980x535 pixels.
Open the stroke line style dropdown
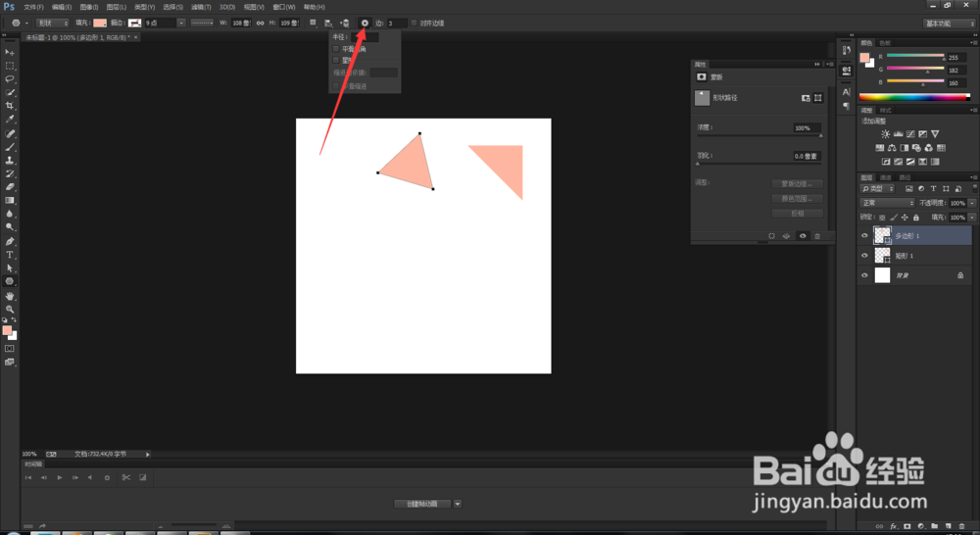coord(202,24)
